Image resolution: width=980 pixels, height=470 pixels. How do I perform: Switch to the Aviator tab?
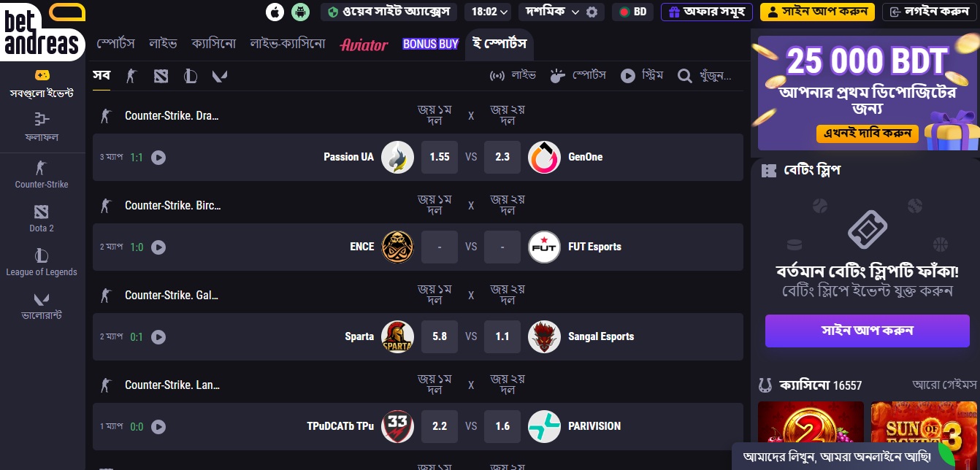pyautogui.click(x=364, y=45)
